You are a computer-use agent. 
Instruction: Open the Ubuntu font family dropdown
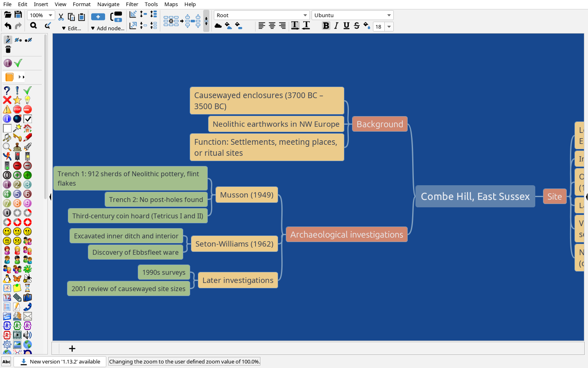click(389, 15)
